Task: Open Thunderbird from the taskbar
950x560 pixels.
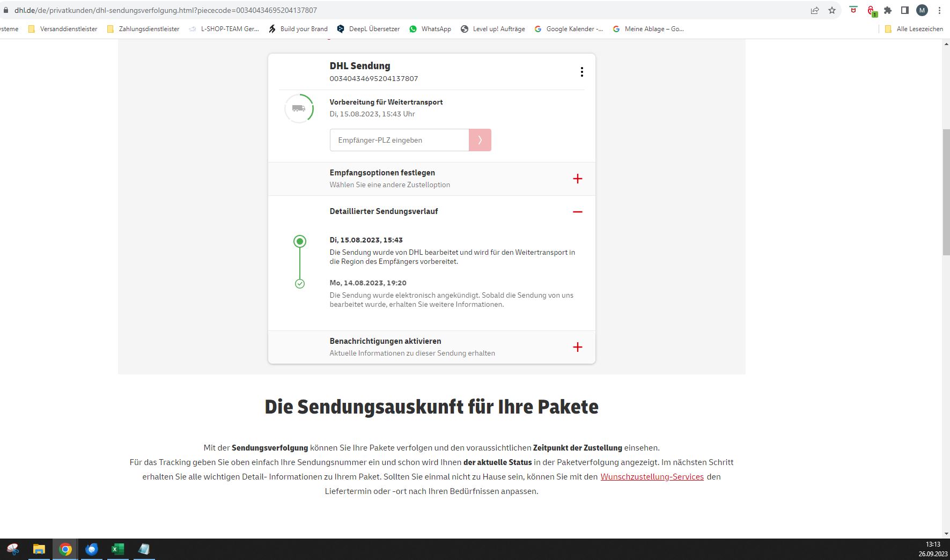Action: 92,549
